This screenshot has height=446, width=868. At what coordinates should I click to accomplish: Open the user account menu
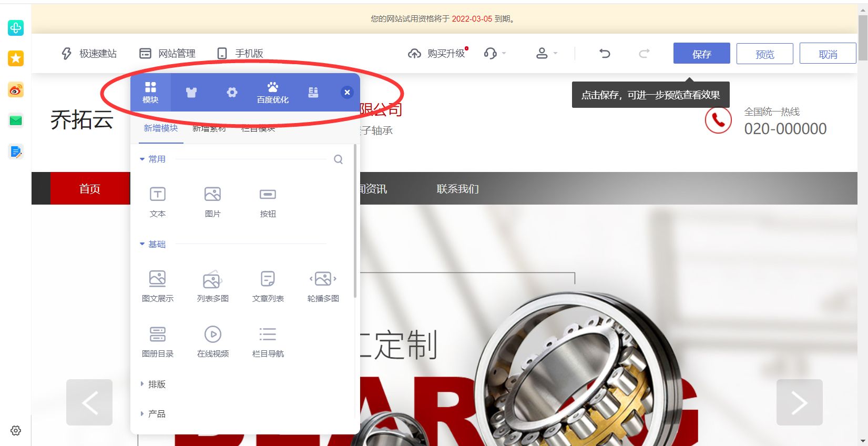pos(546,53)
